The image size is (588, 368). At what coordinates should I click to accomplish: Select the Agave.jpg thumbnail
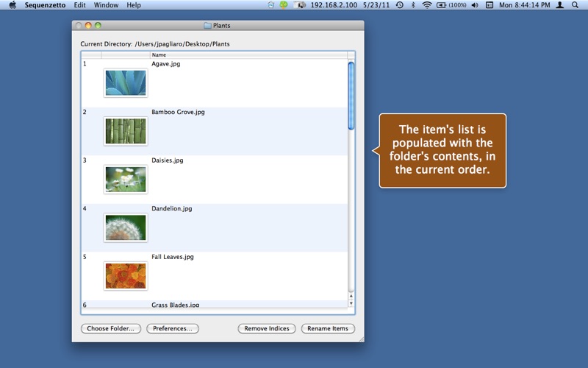(126, 83)
